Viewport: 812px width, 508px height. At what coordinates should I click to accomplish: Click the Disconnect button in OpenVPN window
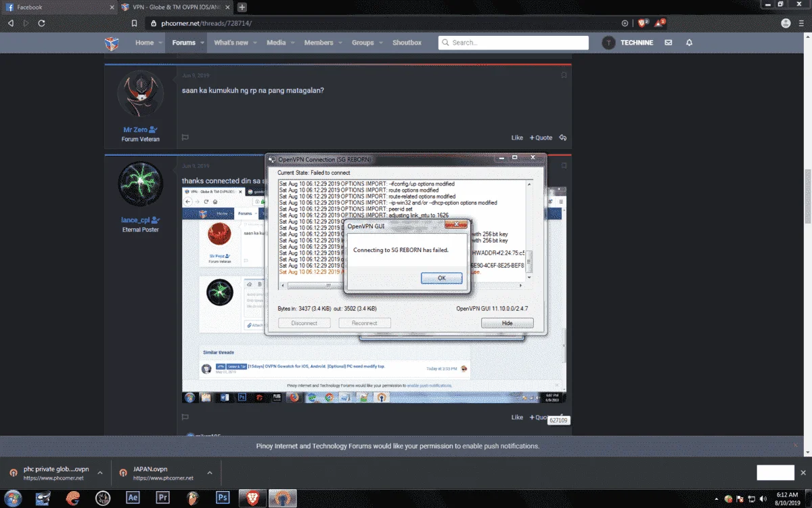[304, 323]
